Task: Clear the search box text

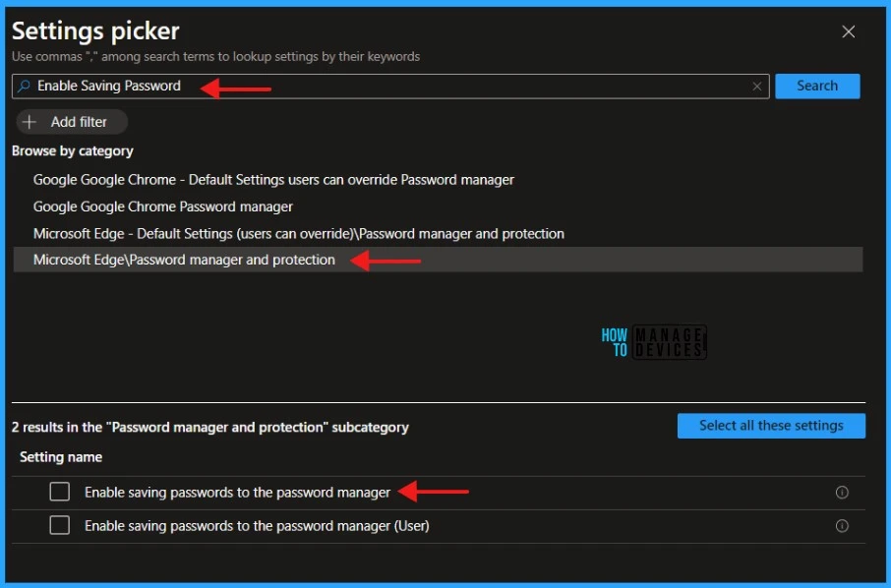Action: point(756,87)
